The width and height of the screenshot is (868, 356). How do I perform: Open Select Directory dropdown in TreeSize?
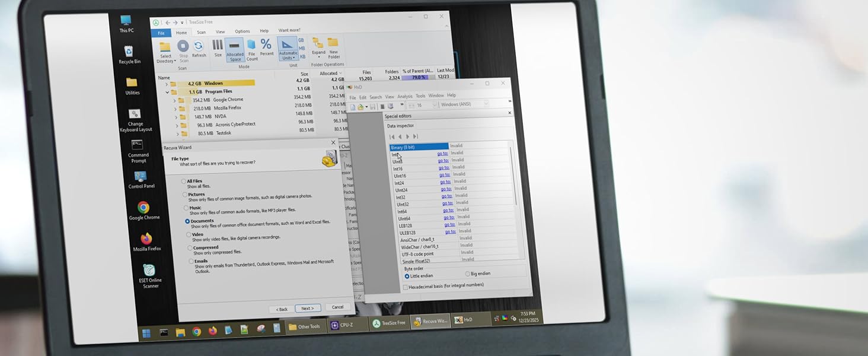pyautogui.click(x=165, y=58)
